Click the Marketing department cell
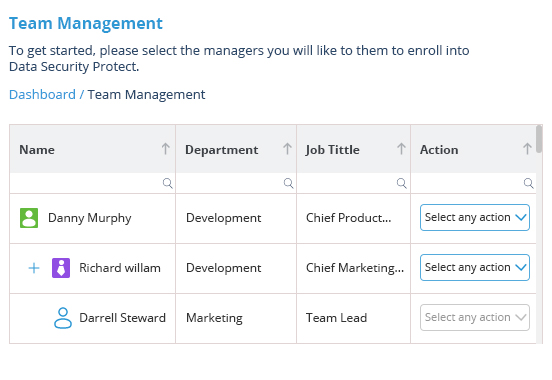552x380 pixels. pos(236,318)
